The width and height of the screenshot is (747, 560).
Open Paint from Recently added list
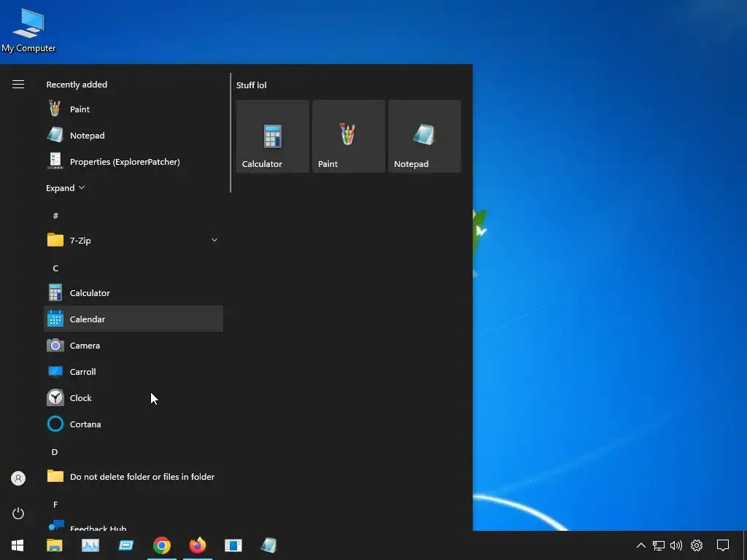tap(133, 109)
